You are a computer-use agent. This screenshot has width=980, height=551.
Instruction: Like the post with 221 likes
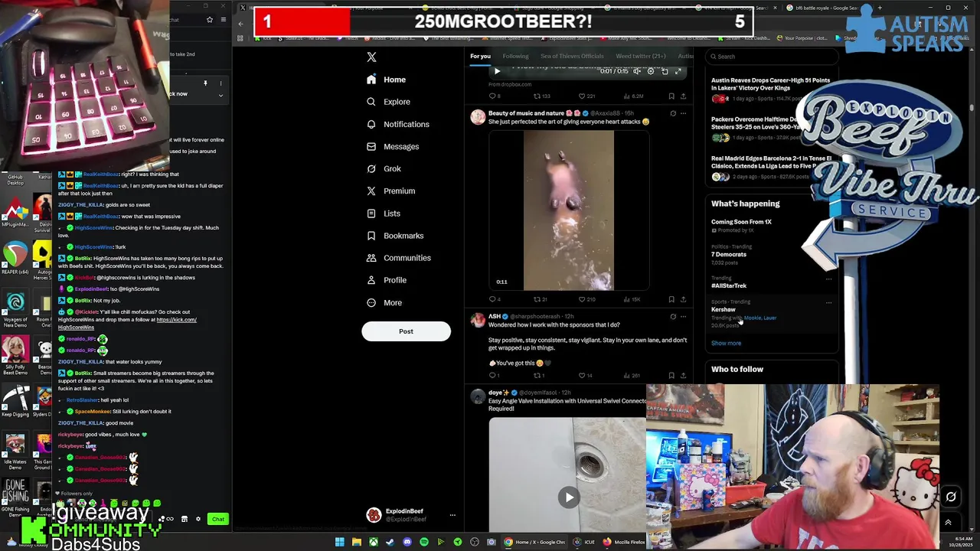pos(586,96)
